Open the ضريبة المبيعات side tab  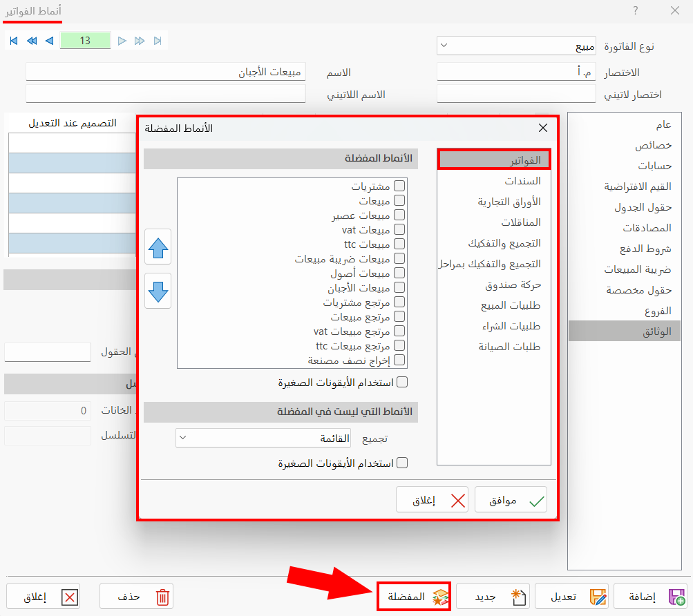coord(625,269)
